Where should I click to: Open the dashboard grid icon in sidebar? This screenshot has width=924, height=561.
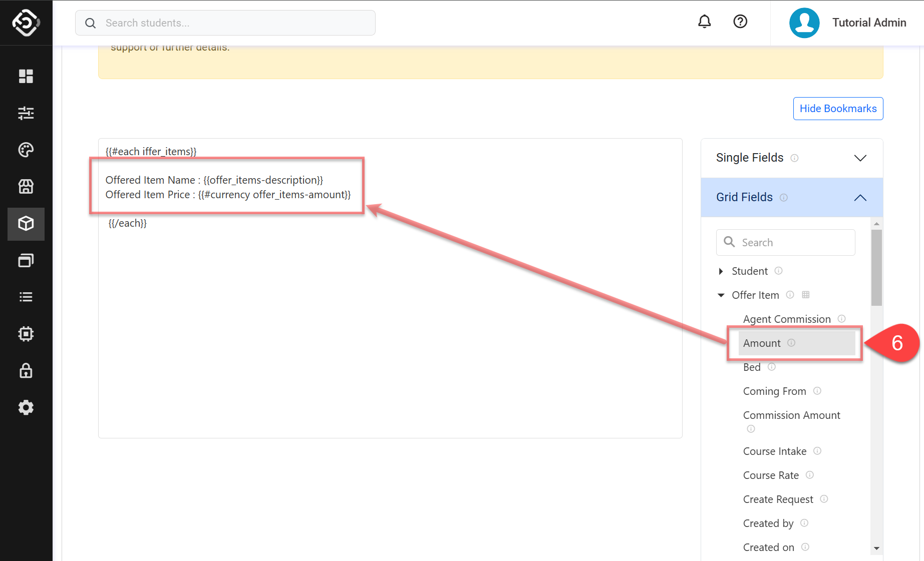pos(26,76)
